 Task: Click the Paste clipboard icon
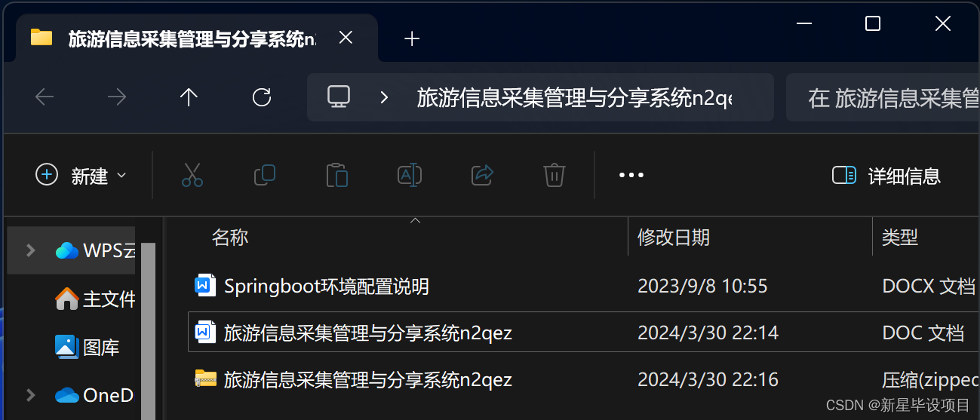pos(337,176)
